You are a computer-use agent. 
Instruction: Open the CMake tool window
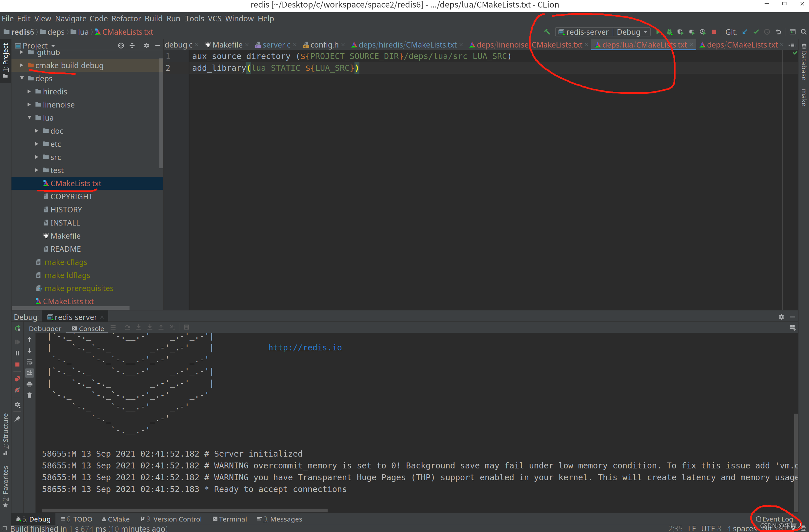click(115, 519)
